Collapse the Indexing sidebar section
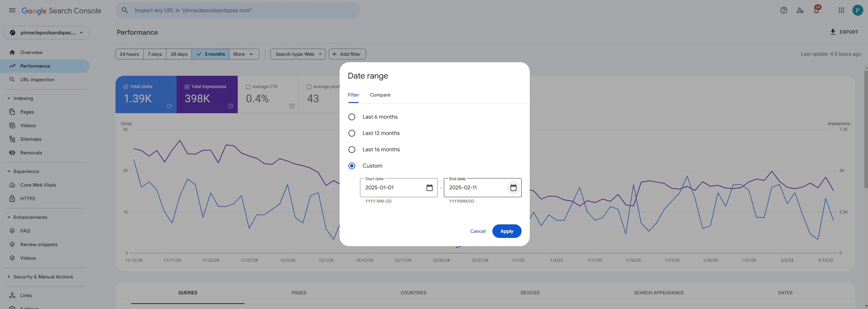 [9, 98]
